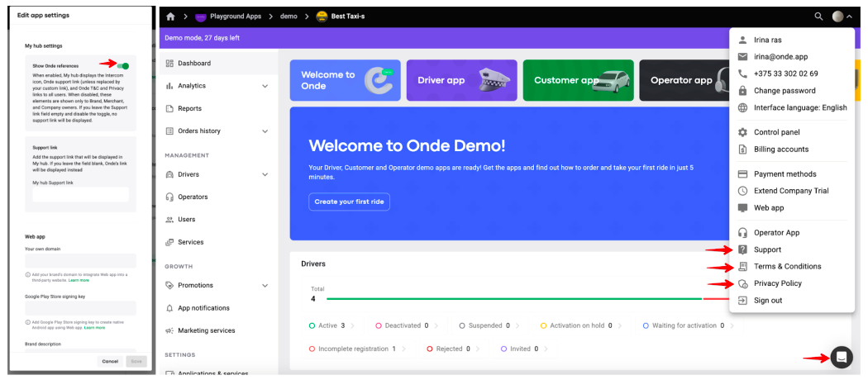This screenshot has height=380, width=868.
Task: Click the Change password lock icon
Action: (x=743, y=91)
